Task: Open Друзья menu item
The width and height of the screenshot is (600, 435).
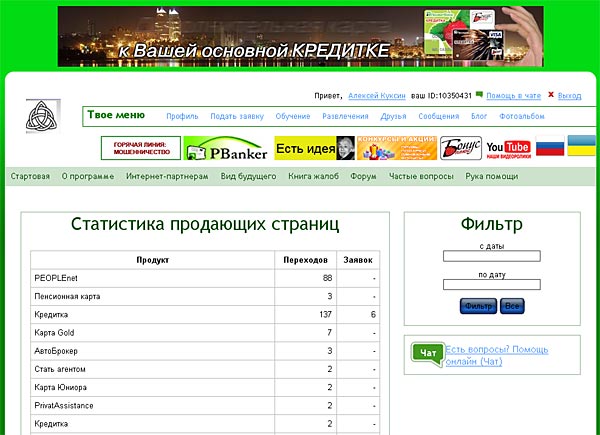Action: [x=393, y=116]
